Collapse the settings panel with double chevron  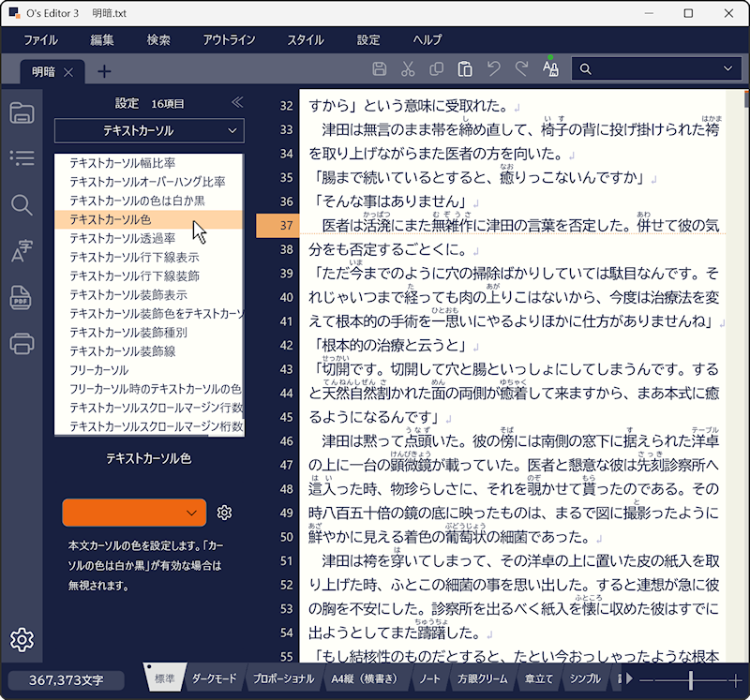click(x=237, y=103)
